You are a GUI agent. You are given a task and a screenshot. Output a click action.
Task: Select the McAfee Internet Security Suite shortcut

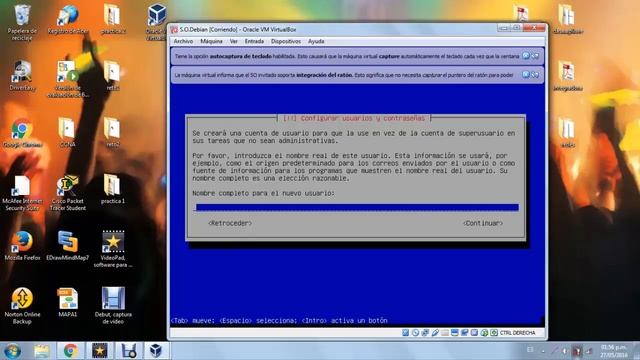(22, 193)
